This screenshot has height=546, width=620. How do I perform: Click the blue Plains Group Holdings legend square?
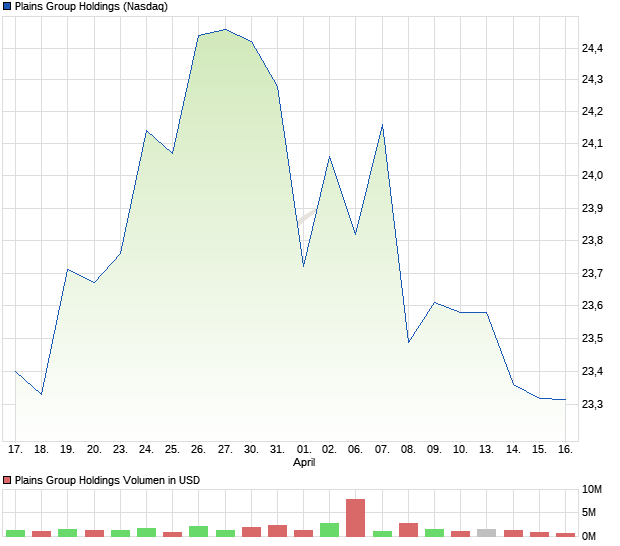(x=7, y=6)
